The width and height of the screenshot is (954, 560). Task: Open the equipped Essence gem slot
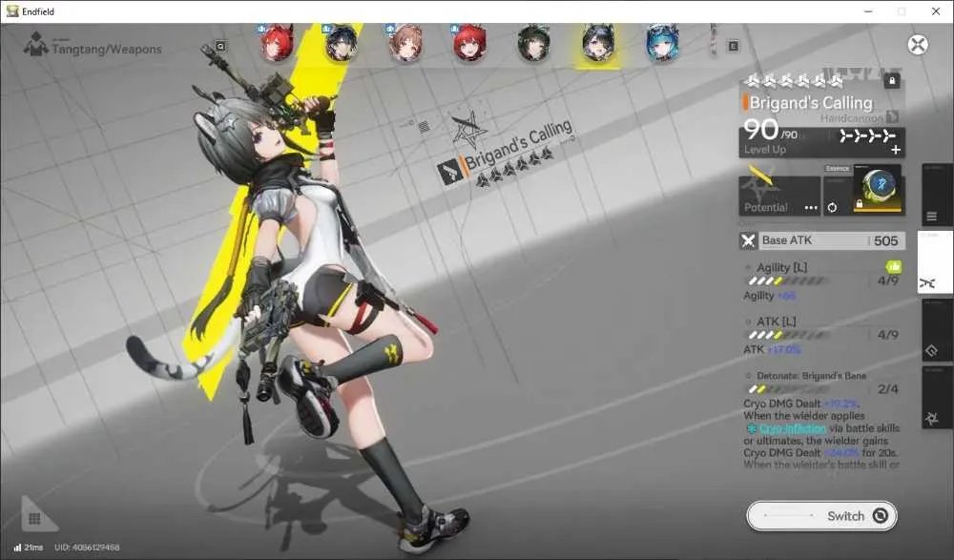[x=878, y=189]
